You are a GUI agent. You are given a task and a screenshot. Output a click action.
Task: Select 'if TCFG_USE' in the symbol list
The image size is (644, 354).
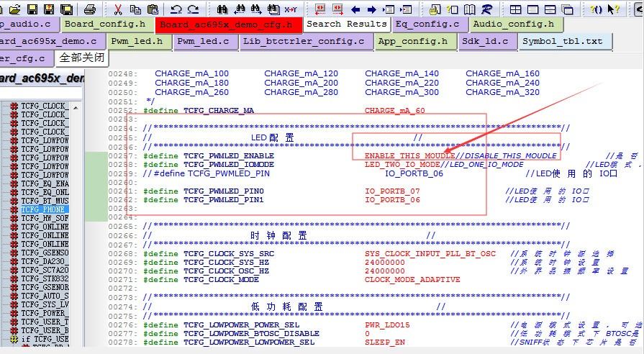45,339
